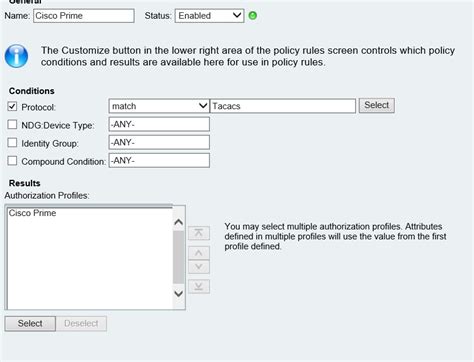Click Select button below Authorization Profiles
Image resolution: width=474 pixels, height=362 pixels.
(x=30, y=324)
